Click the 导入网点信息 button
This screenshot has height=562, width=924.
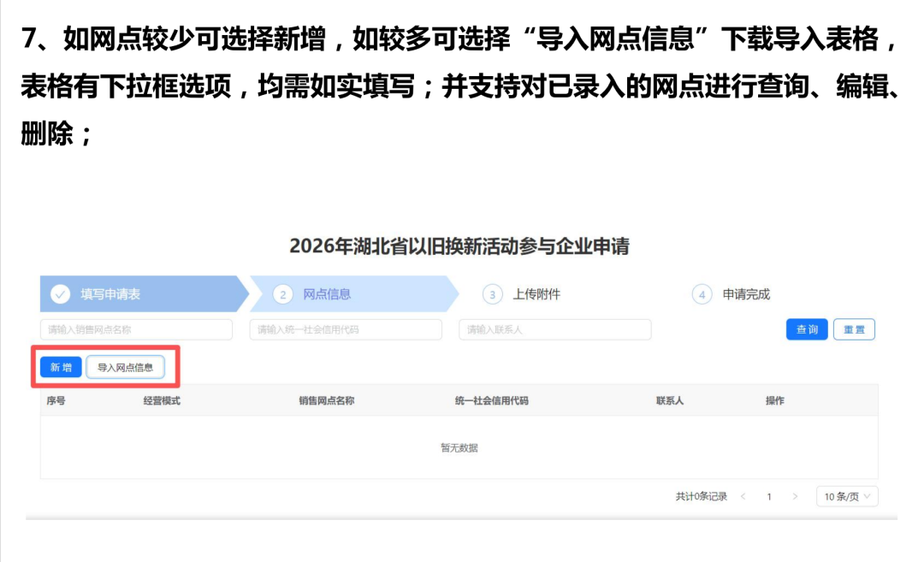tap(125, 367)
